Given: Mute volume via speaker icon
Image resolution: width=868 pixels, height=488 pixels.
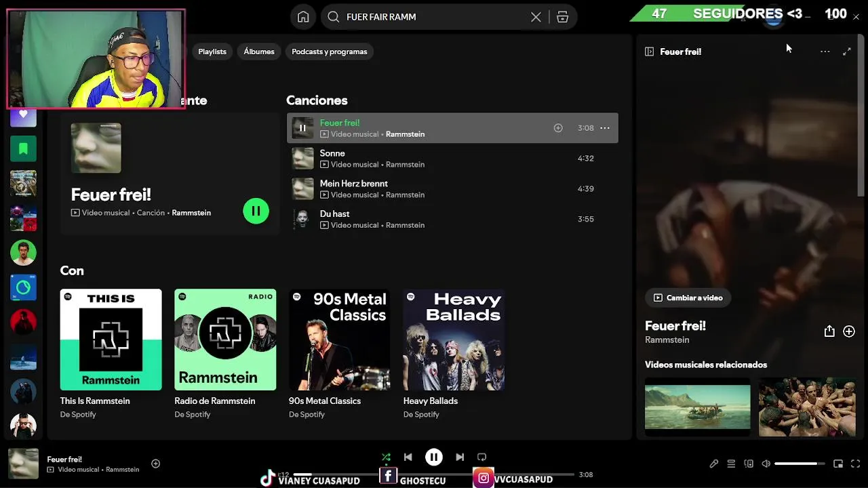Looking at the screenshot, I should tap(766, 464).
